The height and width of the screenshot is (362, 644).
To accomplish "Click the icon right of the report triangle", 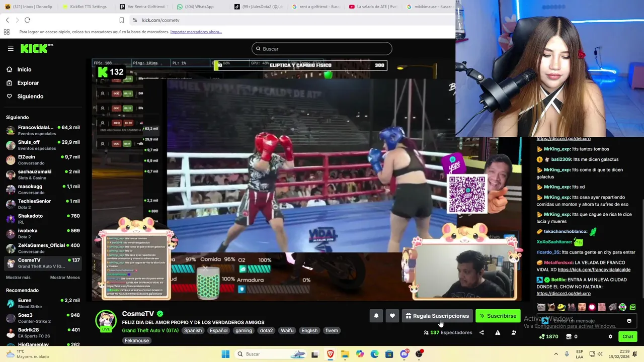I will [514, 332].
